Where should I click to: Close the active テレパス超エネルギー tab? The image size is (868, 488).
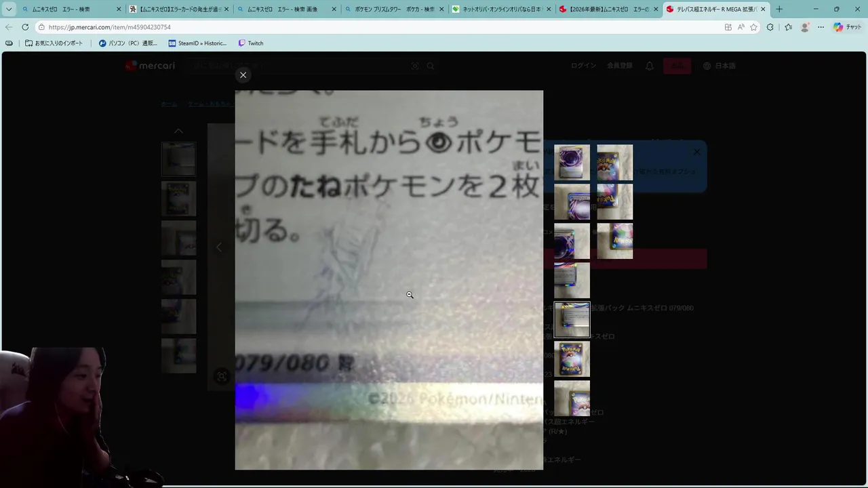(762, 9)
